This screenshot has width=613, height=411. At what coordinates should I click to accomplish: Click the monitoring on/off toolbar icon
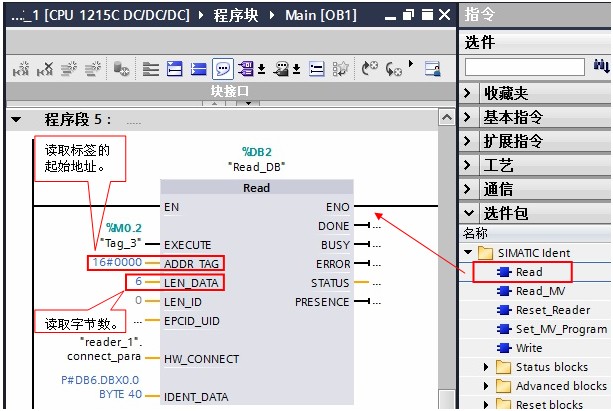coord(433,69)
